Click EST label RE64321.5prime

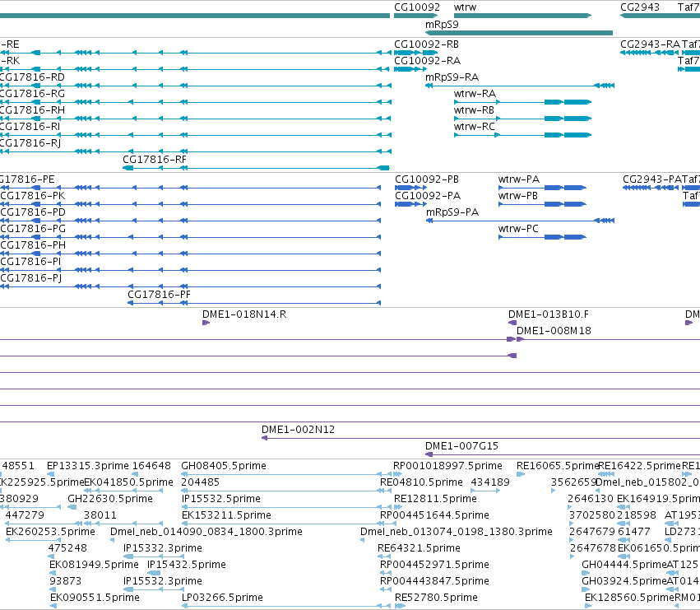[x=419, y=548]
